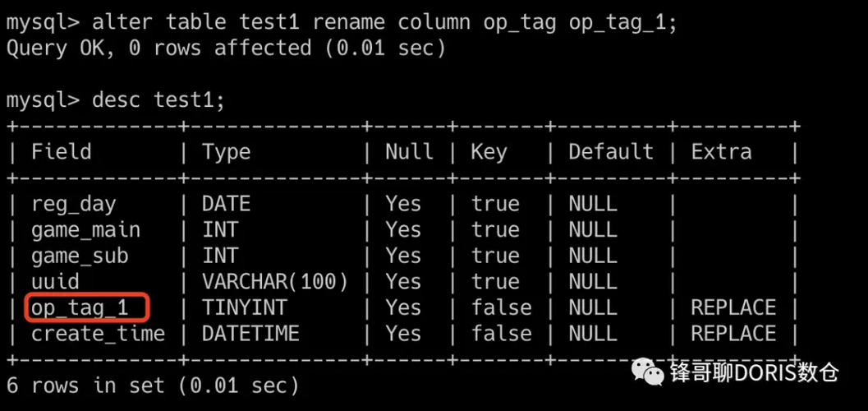
Task: Click the Null column header
Action: tap(409, 152)
